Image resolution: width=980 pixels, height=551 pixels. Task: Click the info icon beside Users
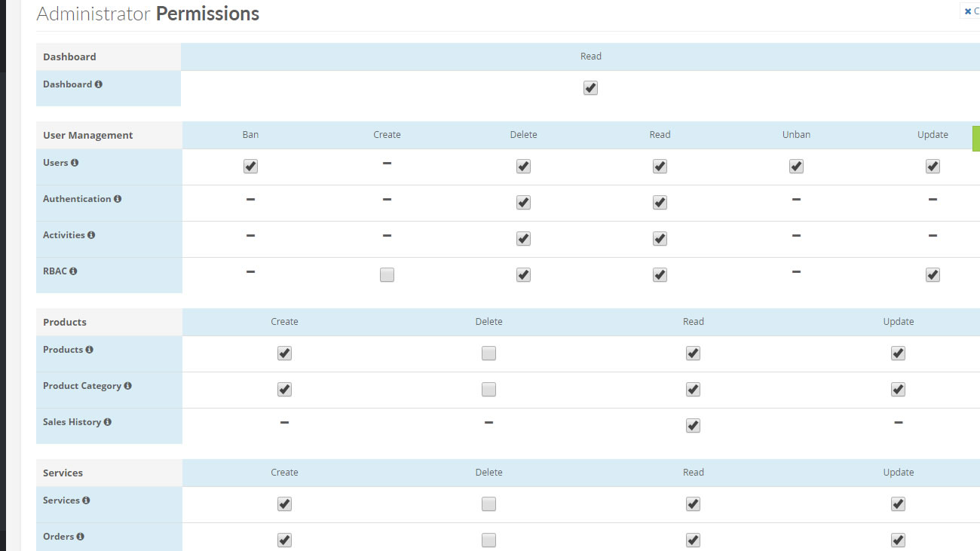[75, 163]
